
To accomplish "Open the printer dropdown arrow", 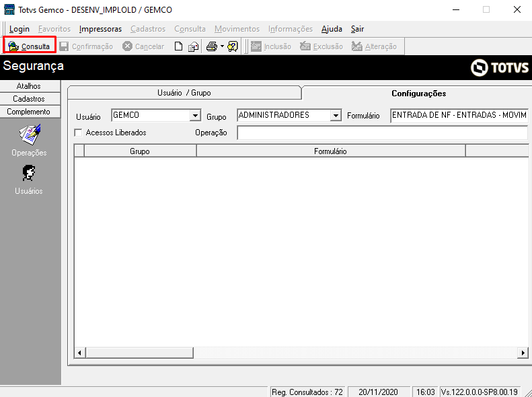I will pyautogui.click(x=222, y=46).
